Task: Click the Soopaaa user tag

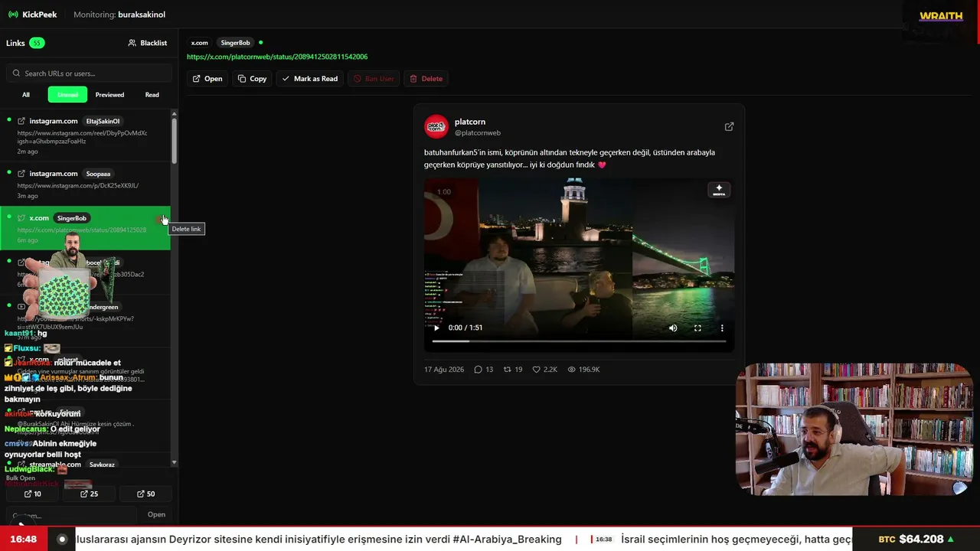Action: click(x=98, y=174)
